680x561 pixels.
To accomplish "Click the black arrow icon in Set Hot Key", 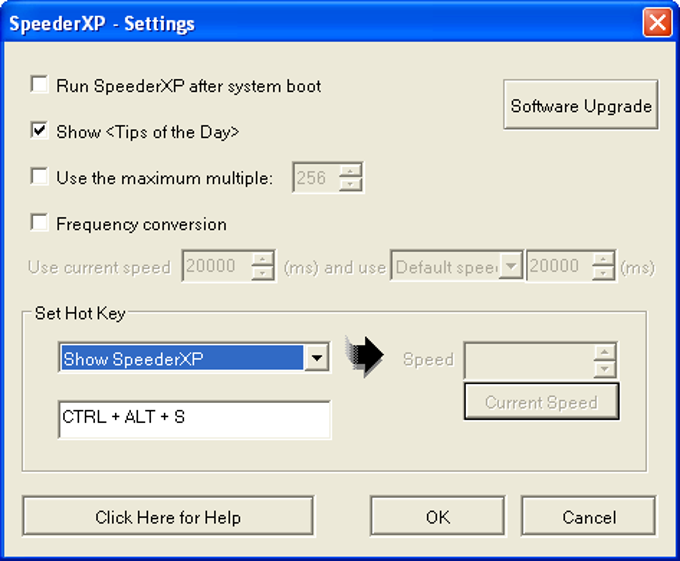I will 364,356.
